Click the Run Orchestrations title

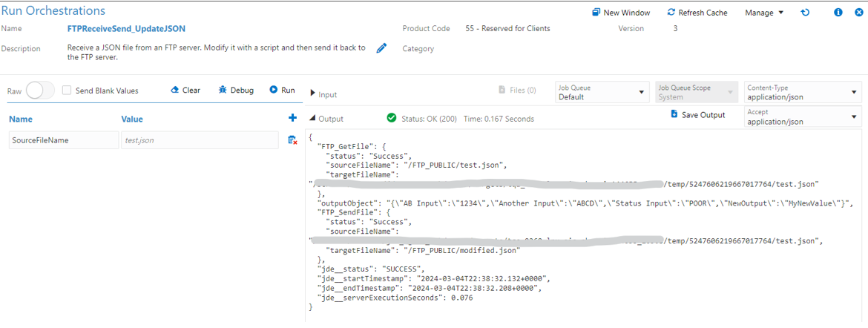(53, 10)
